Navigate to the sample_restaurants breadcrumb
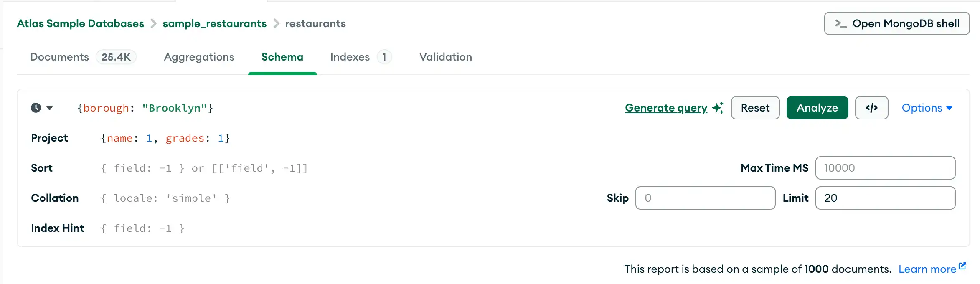The image size is (980, 284). [x=215, y=23]
